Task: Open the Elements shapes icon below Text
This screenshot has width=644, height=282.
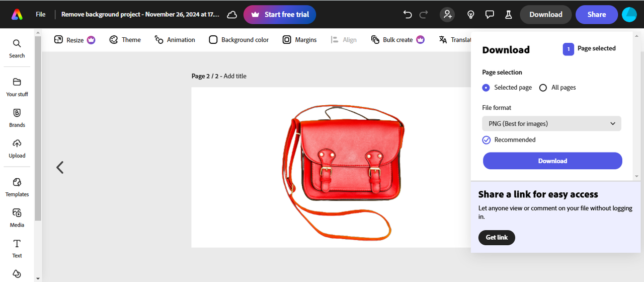Action: coord(17,274)
